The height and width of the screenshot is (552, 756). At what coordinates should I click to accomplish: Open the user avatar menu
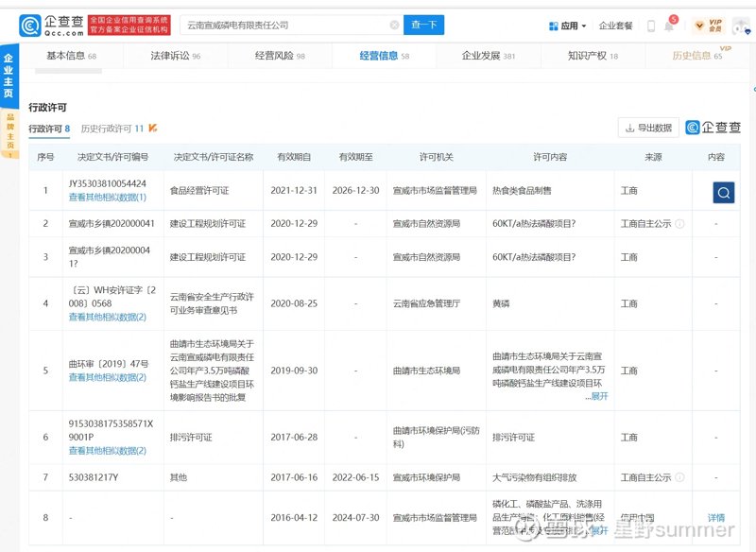[x=741, y=26]
